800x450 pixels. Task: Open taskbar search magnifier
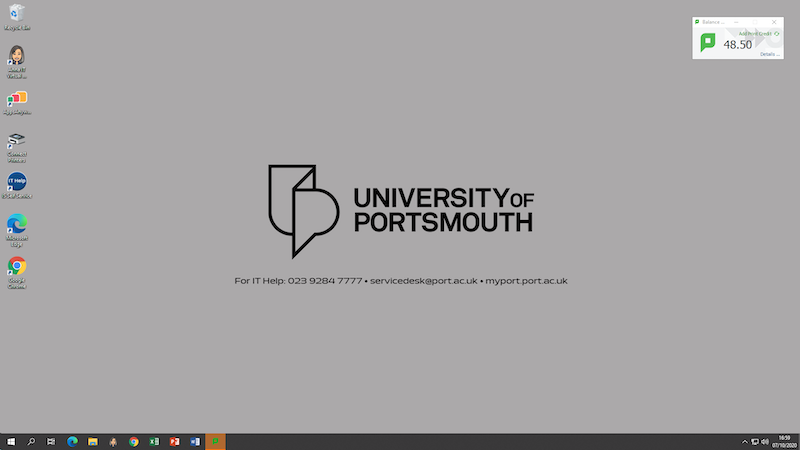[31, 442]
